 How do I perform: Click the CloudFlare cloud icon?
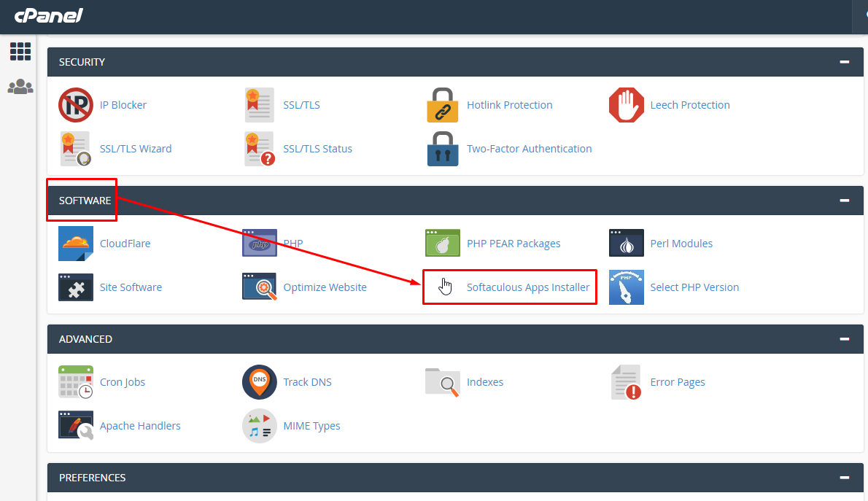76,243
